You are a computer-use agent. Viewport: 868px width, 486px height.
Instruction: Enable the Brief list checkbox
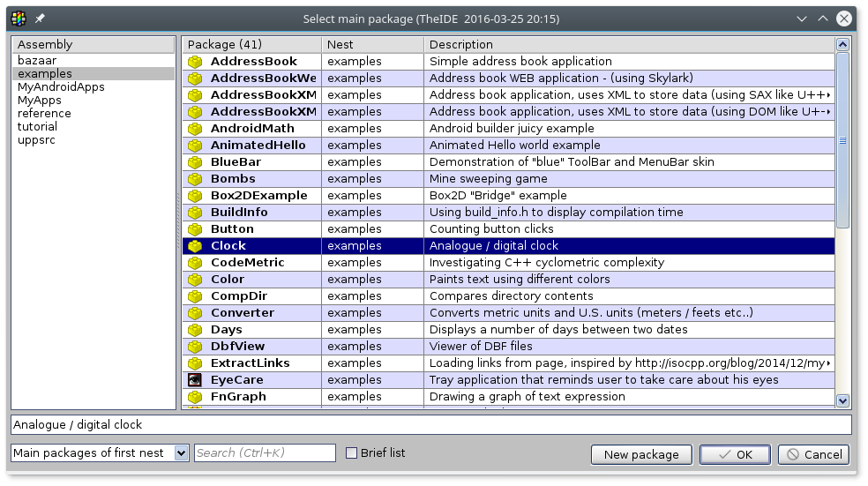[x=352, y=453]
